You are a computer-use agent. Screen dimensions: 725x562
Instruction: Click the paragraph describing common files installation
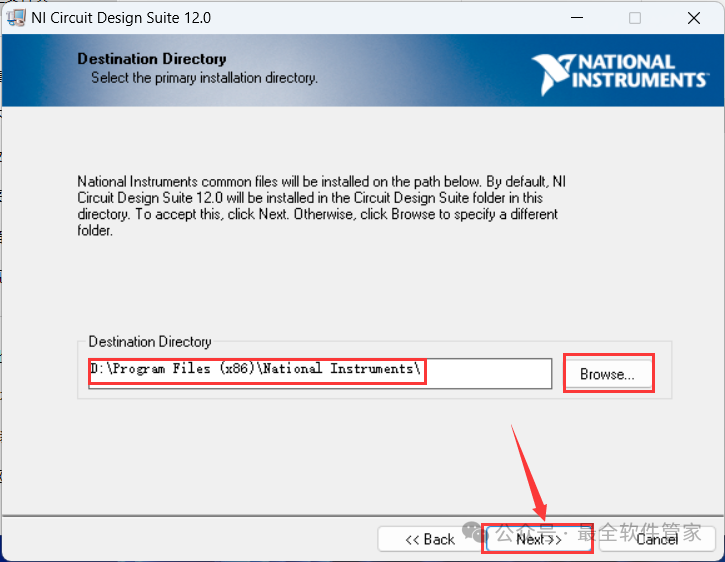coord(320,206)
